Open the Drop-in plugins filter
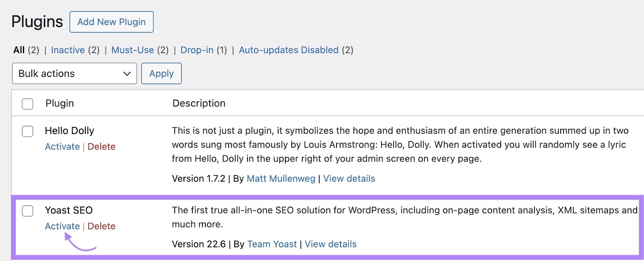This screenshot has height=261, width=644. pyautogui.click(x=197, y=50)
